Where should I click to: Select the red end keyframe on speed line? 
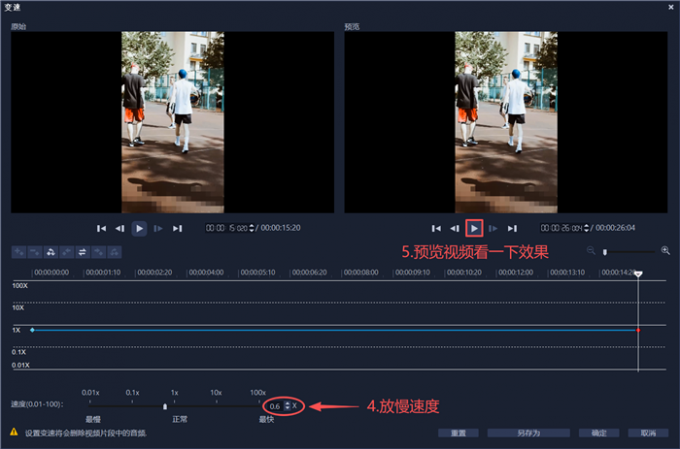click(x=638, y=331)
